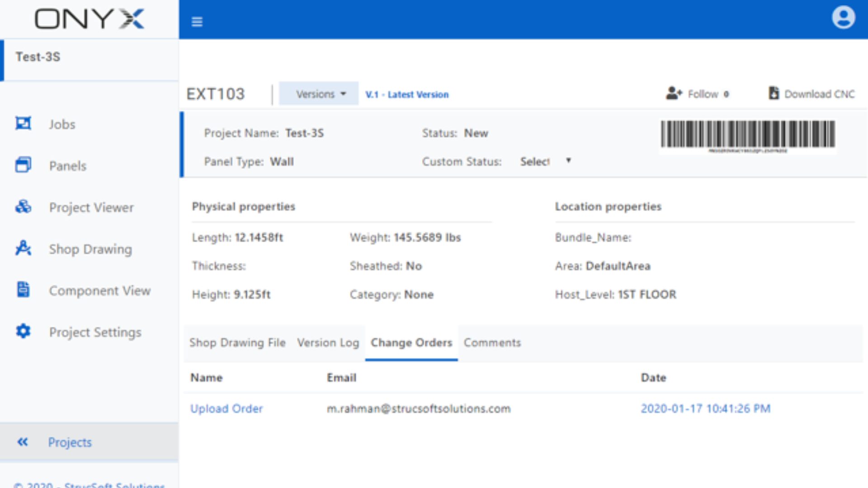Screen dimensions: 868x488
Task: Switch to Comments tab
Action: pyautogui.click(x=492, y=343)
